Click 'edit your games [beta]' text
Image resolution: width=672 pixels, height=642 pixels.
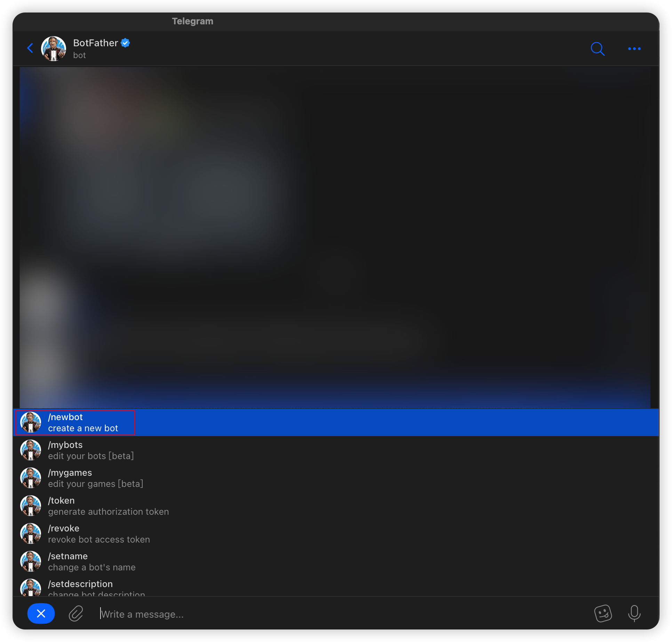tap(96, 484)
